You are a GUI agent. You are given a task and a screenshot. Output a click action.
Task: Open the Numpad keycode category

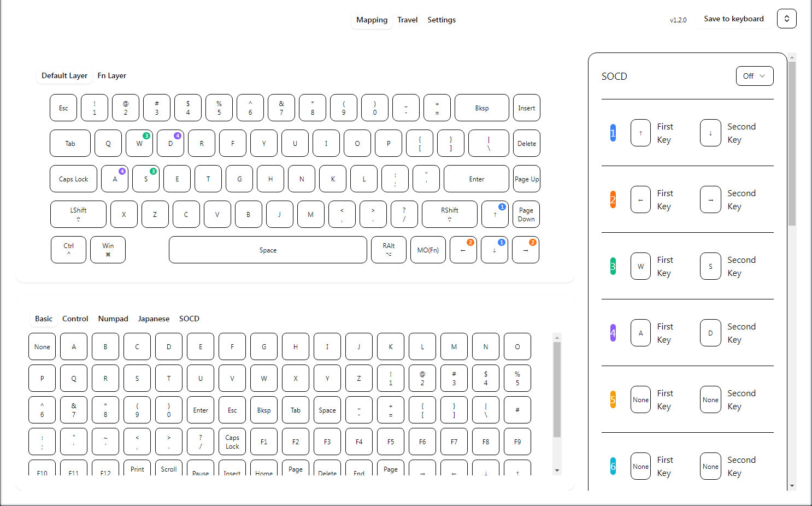coord(113,319)
